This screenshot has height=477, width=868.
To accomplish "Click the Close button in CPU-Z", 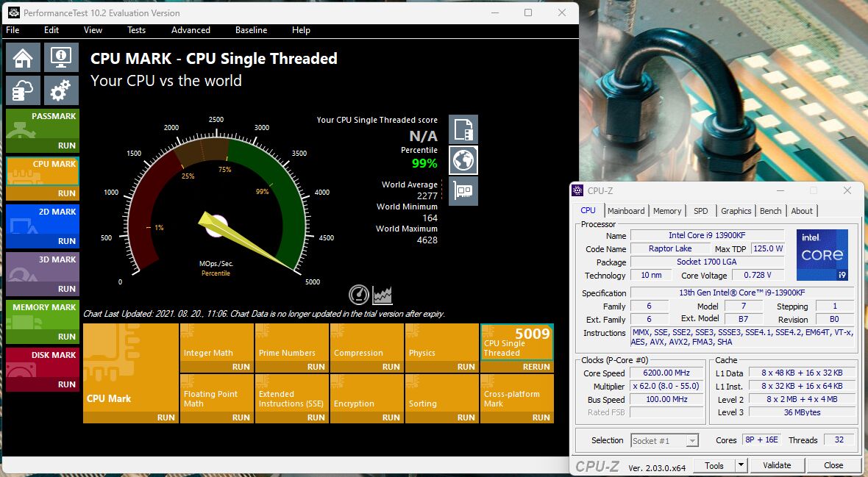I will pyautogui.click(x=833, y=465).
